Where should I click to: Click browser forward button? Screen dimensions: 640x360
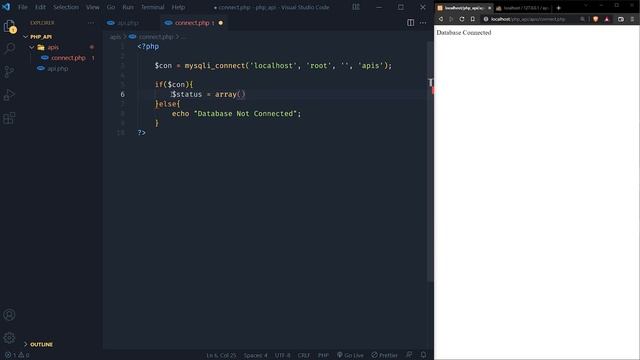pyautogui.click(x=451, y=19)
